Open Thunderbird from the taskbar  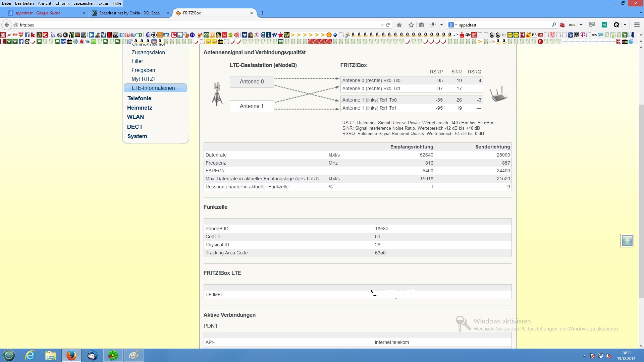(x=92, y=355)
